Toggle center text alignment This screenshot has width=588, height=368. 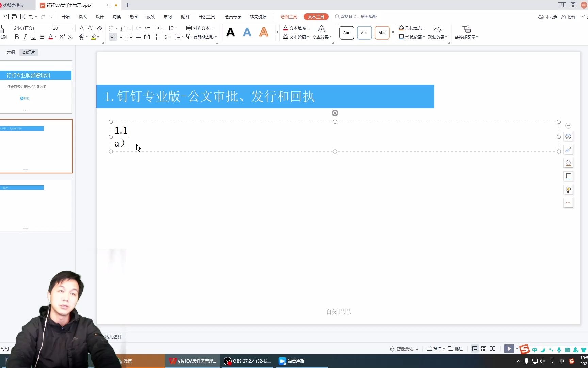(x=121, y=37)
